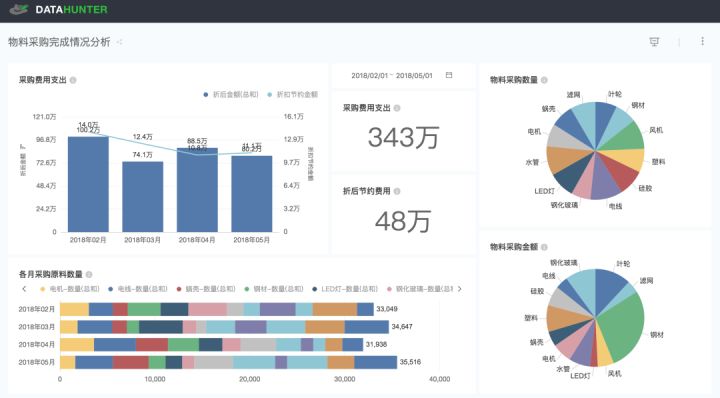Click info icon beside 采购费用支出 KPI card
Image resolution: width=720 pixels, height=398 pixels.
point(397,108)
